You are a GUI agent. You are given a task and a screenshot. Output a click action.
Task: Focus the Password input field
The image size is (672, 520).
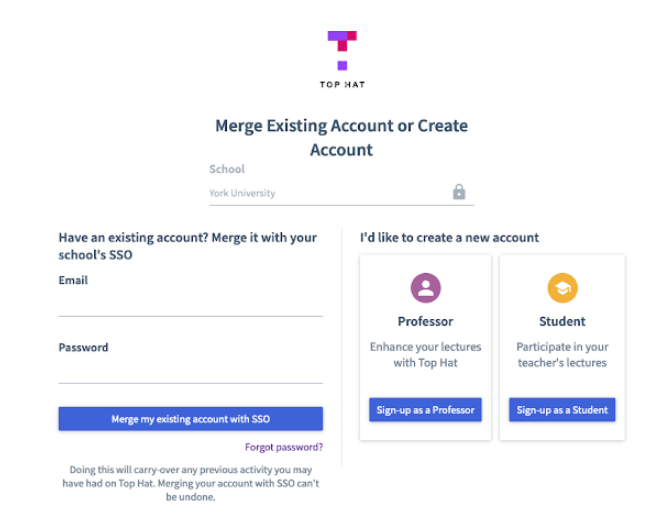tap(190, 371)
